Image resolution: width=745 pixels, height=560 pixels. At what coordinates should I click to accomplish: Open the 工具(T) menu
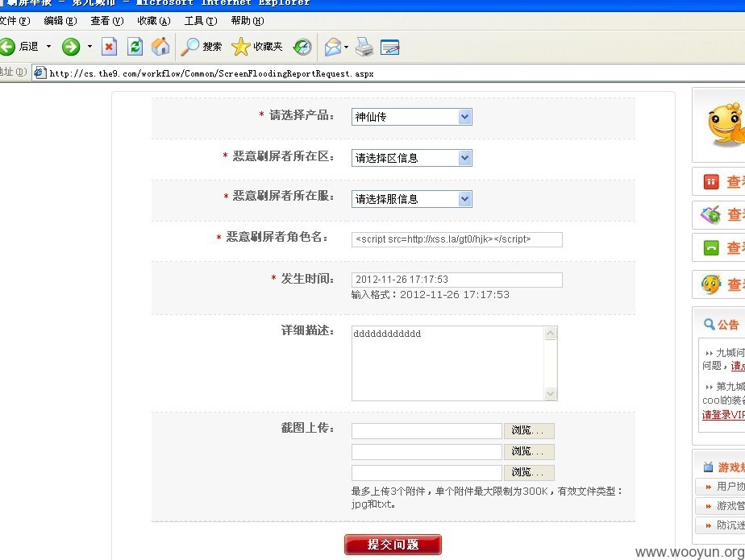[201, 21]
